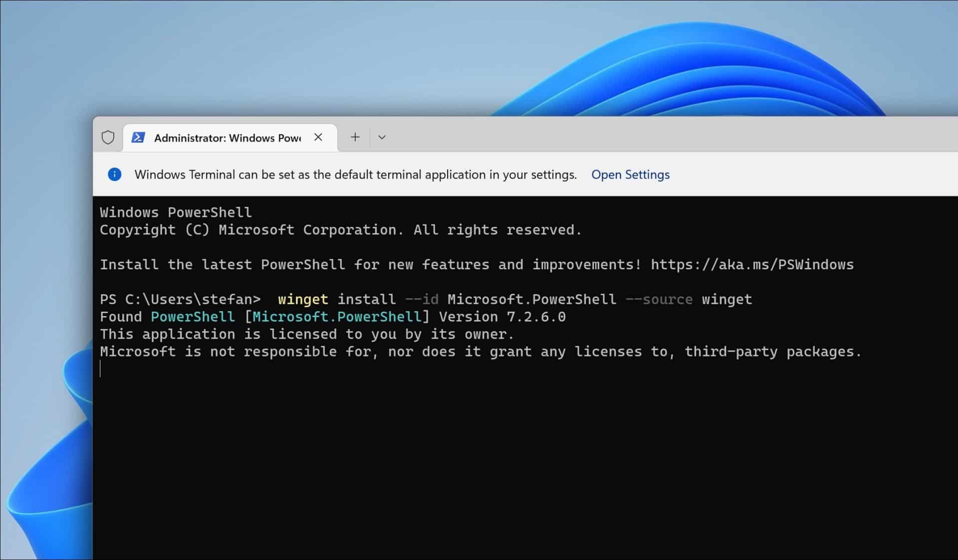Click the Windows Terminal notification banner text
Viewport: 958px width, 560px height.
tap(355, 175)
